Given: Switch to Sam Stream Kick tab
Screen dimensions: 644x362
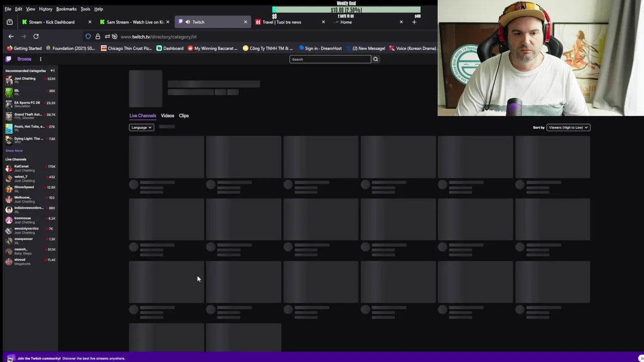Looking at the screenshot, I should (x=134, y=22).
